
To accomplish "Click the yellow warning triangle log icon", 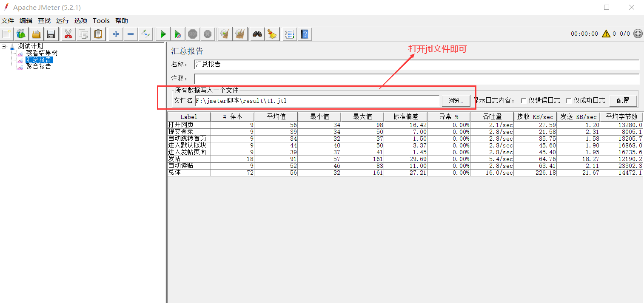I will click(x=606, y=34).
